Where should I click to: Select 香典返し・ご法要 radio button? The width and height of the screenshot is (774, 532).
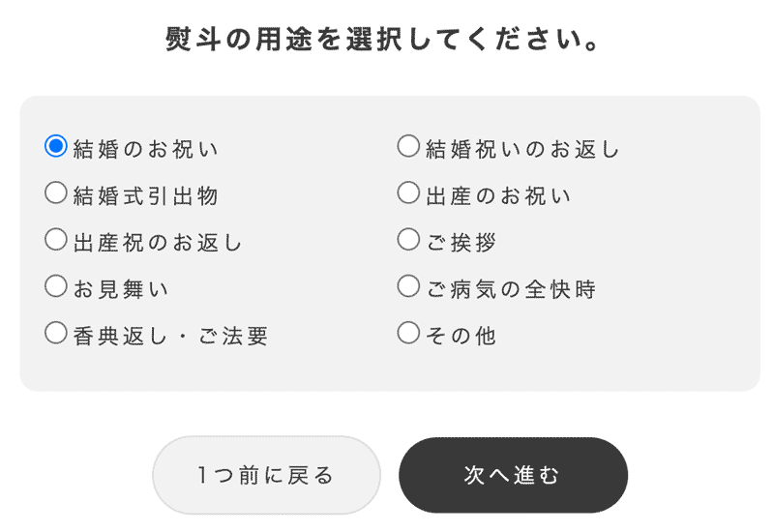tap(56, 334)
